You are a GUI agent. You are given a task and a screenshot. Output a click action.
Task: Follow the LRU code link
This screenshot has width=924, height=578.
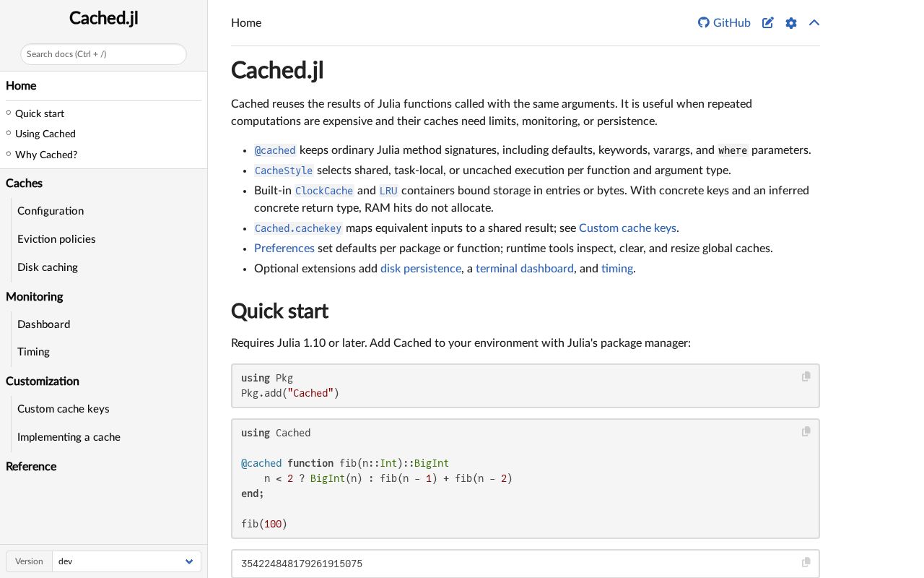tap(388, 191)
